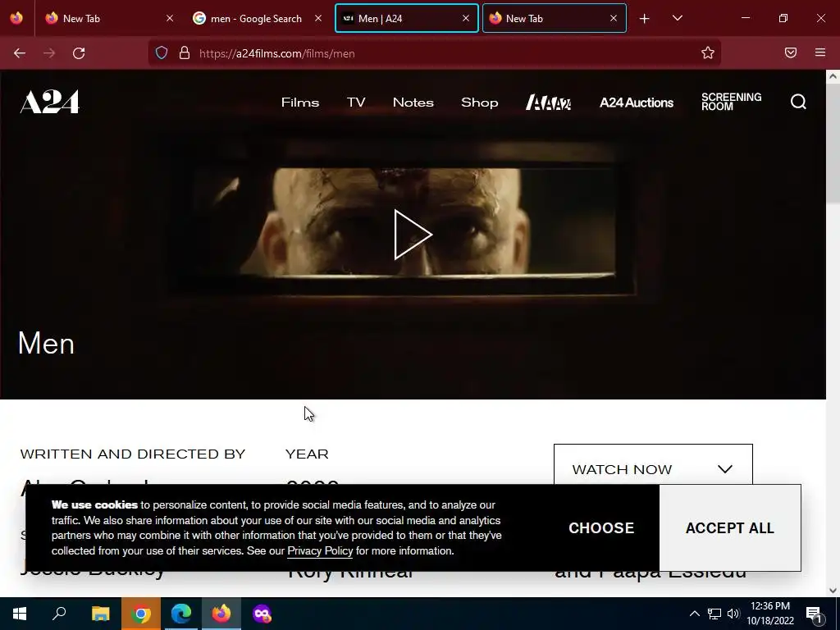Open a new tab with plus button
This screenshot has width=840, height=630.
point(645,19)
